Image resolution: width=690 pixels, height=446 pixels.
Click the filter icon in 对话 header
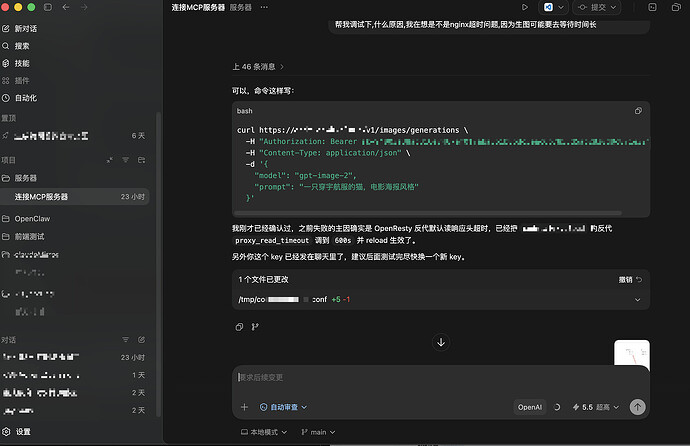125,340
